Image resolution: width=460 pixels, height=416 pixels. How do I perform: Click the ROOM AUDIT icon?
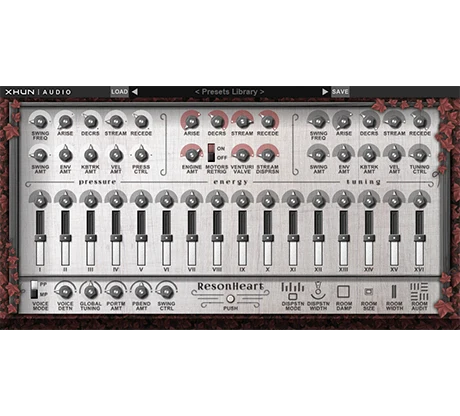click(419, 292)
